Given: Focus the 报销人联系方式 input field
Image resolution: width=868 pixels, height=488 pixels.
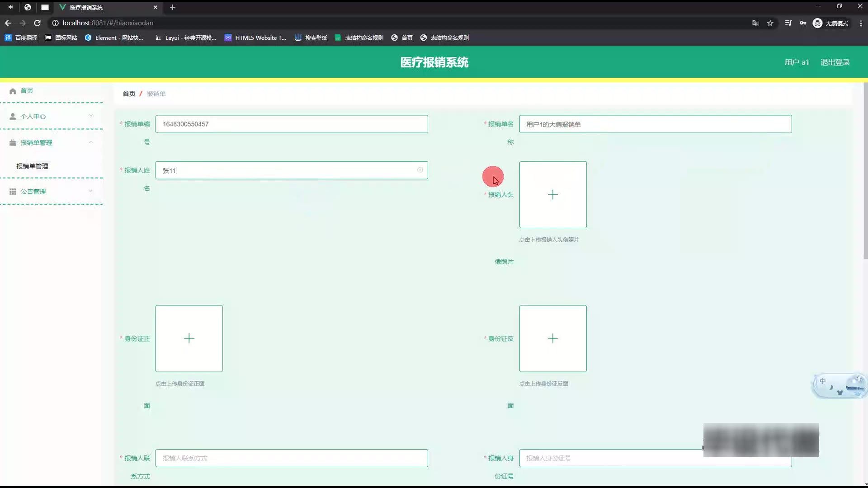Looking at the screenshot, I should tap(292, 458).
